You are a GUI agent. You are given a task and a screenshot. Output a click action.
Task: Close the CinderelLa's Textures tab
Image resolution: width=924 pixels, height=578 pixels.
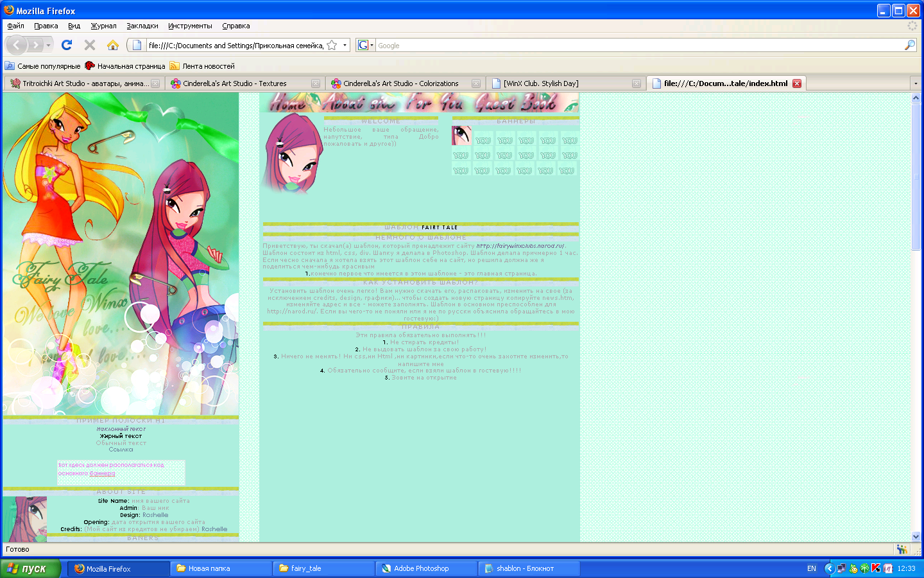click(x=316, y=83)
